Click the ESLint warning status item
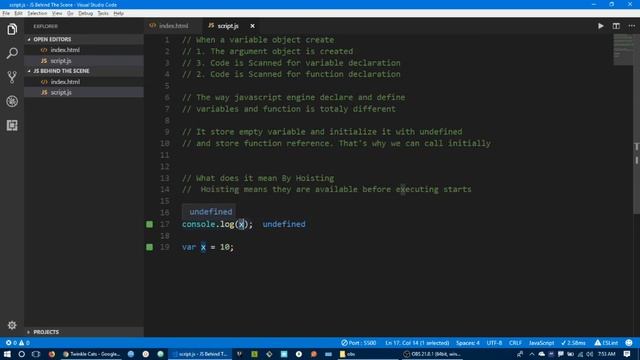Image resolution: width=640 pixels, height=360 pixels. click(606, 343)
